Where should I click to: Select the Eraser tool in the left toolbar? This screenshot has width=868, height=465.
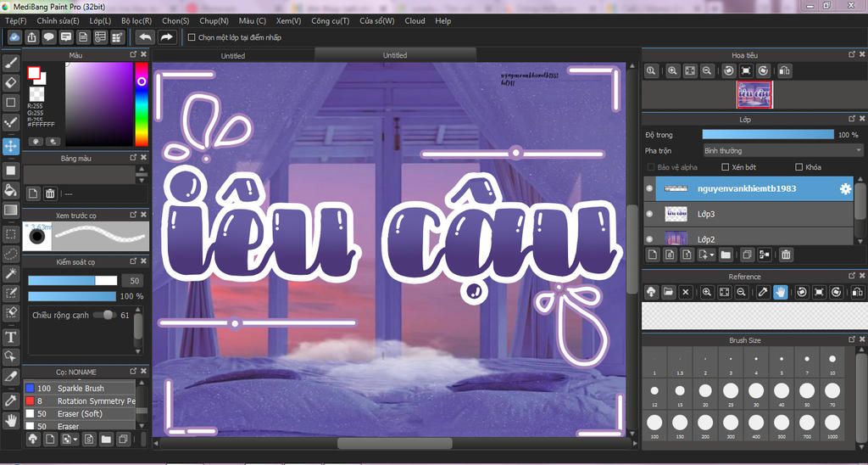(10, 83)
